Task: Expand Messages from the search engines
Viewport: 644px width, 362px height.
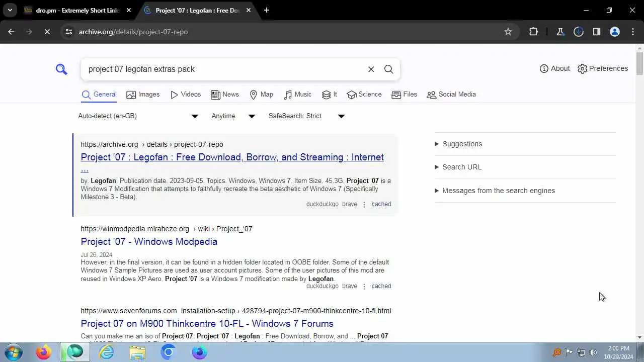Action: click(495, 191)
